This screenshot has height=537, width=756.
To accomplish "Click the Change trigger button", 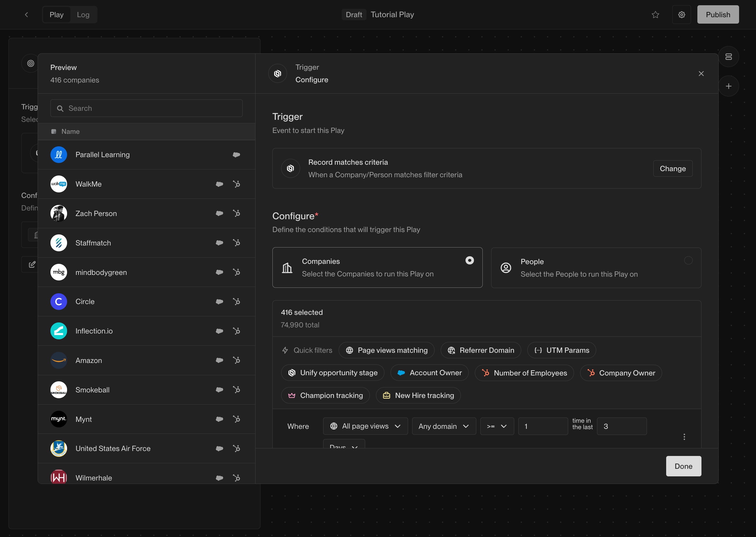I will coord(672,169).
